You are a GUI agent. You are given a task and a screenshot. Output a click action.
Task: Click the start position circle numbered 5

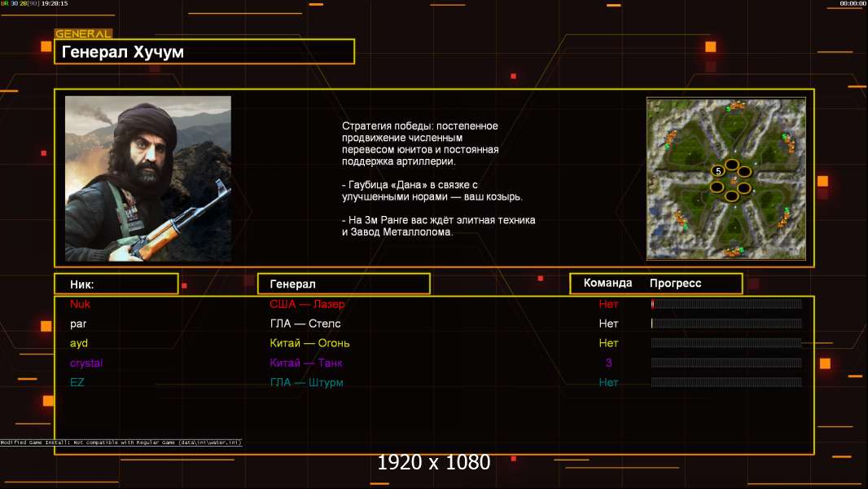(x=717, y=171)
